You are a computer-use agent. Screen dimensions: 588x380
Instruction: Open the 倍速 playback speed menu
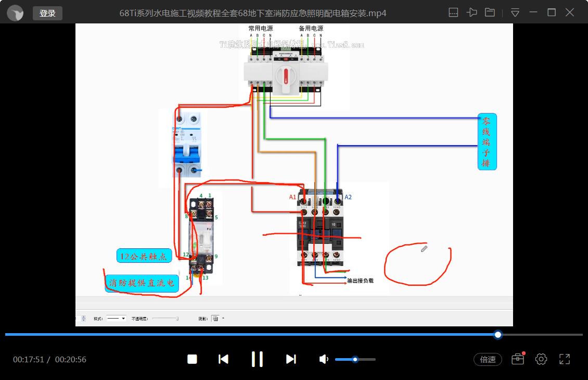coord(488,359)
